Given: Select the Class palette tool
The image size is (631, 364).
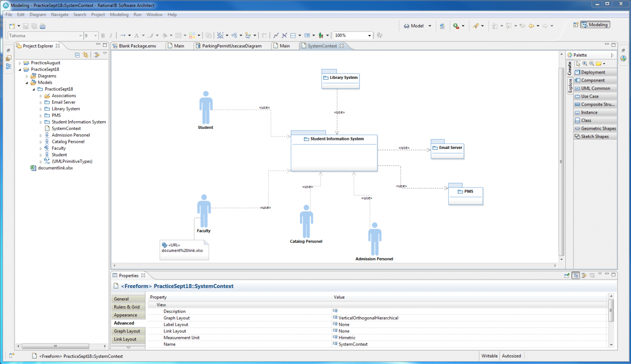Looking at the screenshot, I should click(585, 120).
